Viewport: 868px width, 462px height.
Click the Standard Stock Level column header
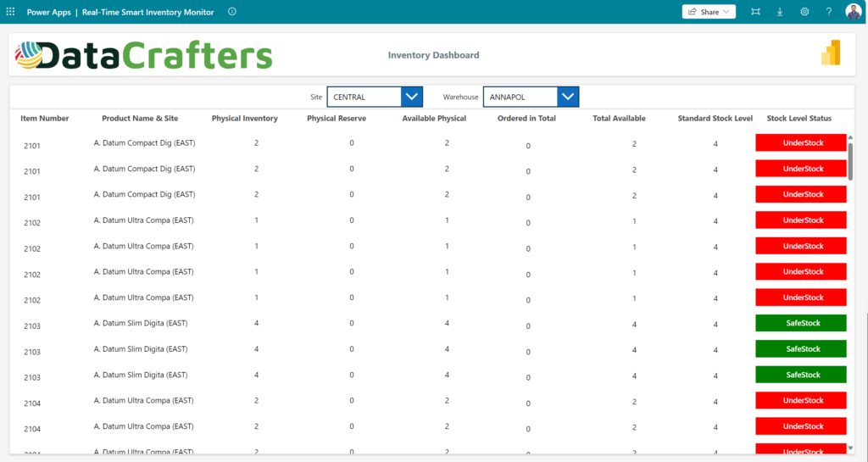tap(715, 119)
